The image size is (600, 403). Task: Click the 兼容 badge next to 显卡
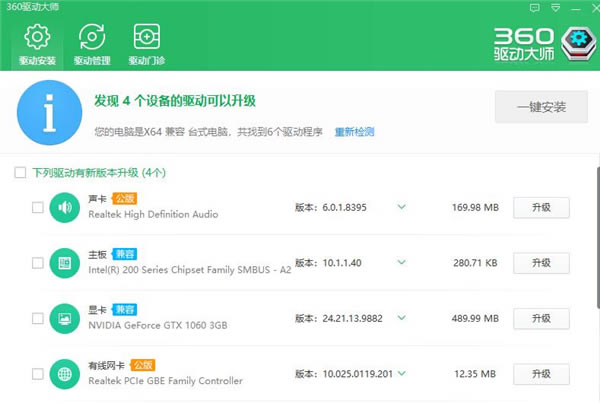pyautogui.click(x=124, y=310)
